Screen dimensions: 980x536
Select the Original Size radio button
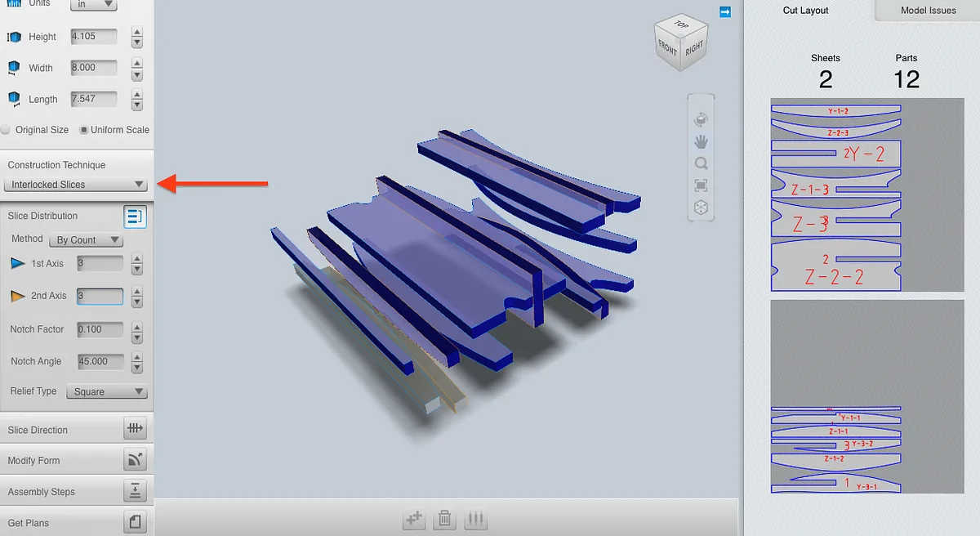6,130
